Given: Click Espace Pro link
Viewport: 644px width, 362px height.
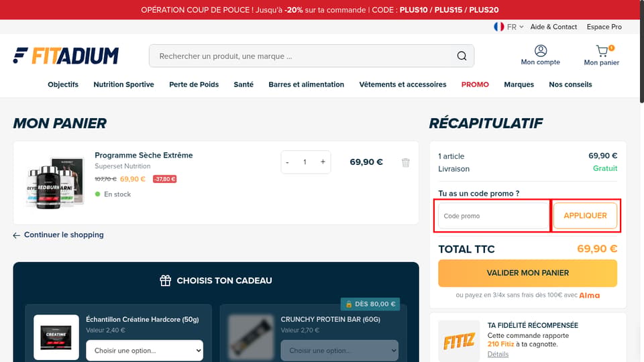Looking at the screenshot, I should click(604, 27).
